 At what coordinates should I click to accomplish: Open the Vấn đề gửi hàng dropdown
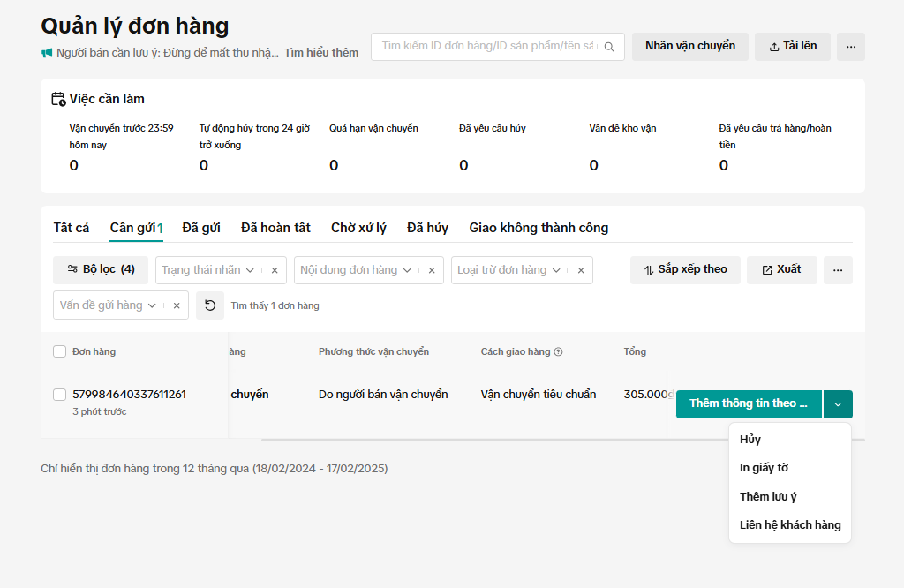(152, 305)
